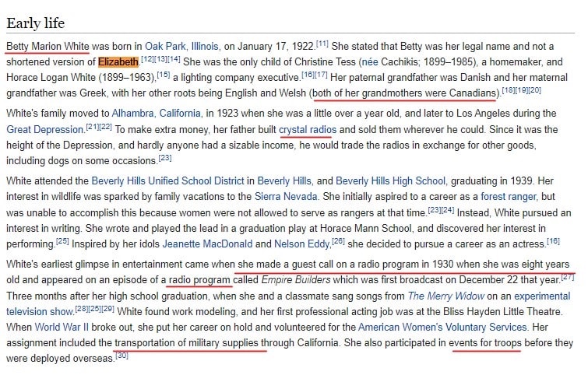Screen dimensions: 588x375
Task: Open the Nelson Eddy link
Action: tap(302, 244)
